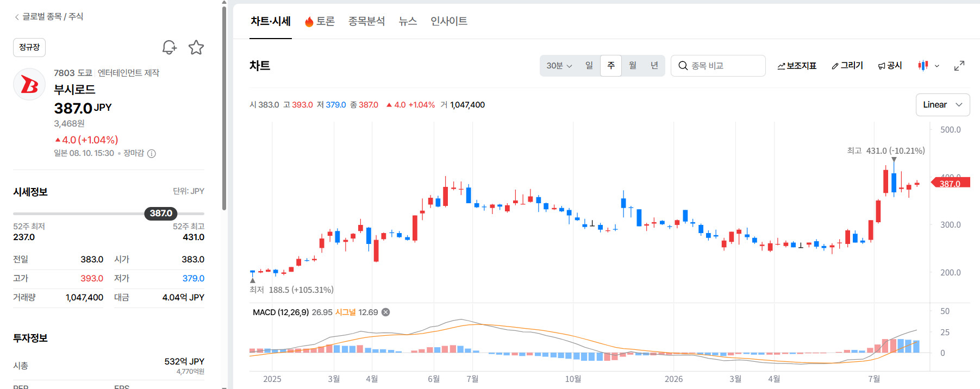Click the 부시로드 company logo
980x389 pixels.
[x=29, y=84]
